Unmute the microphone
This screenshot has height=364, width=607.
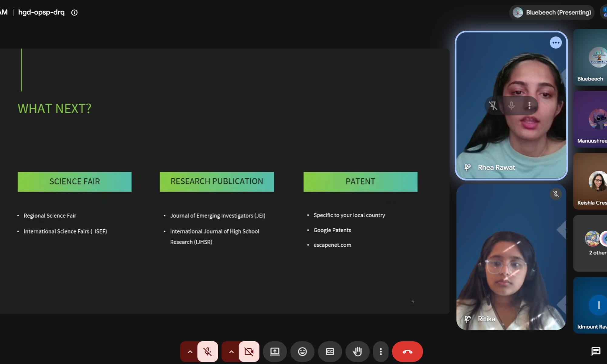(x=208, y=352)
